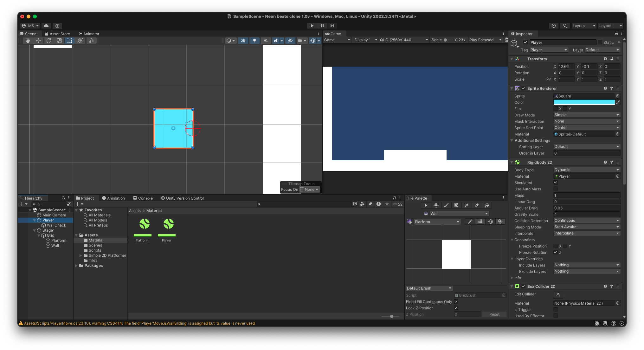644x350 pixels.
Task: Collapse the Stage1 hierarchy item
Action: click(x=34, y=230)
